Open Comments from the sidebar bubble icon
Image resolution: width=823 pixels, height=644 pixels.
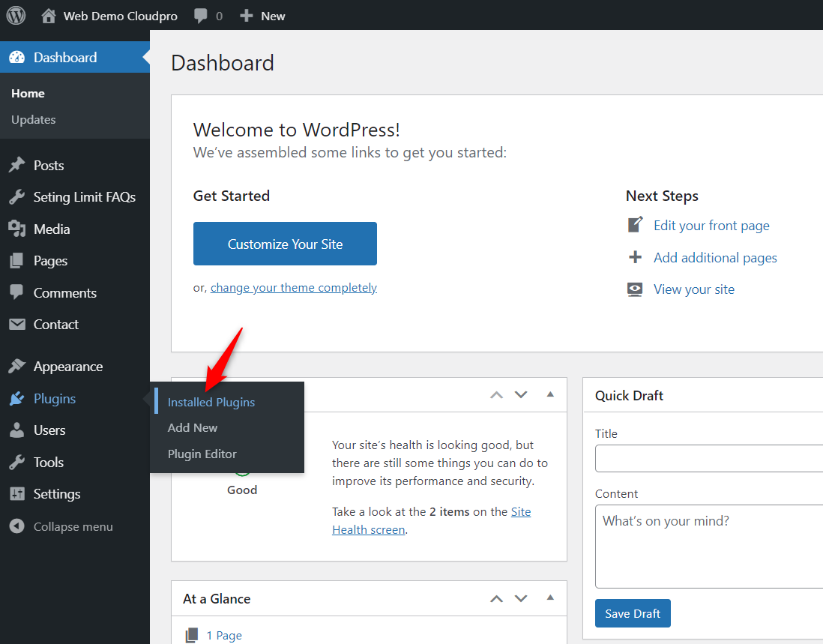[16, 292]
